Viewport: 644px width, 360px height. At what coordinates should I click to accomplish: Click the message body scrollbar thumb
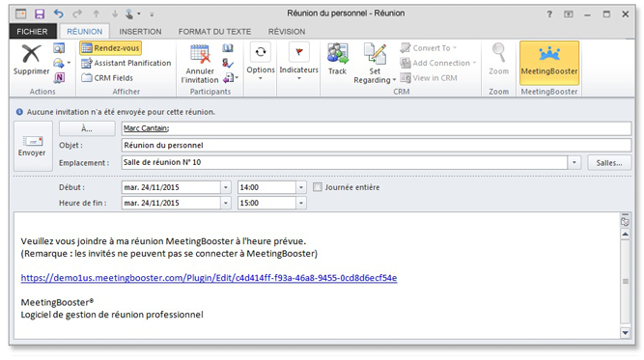(625, 282)
